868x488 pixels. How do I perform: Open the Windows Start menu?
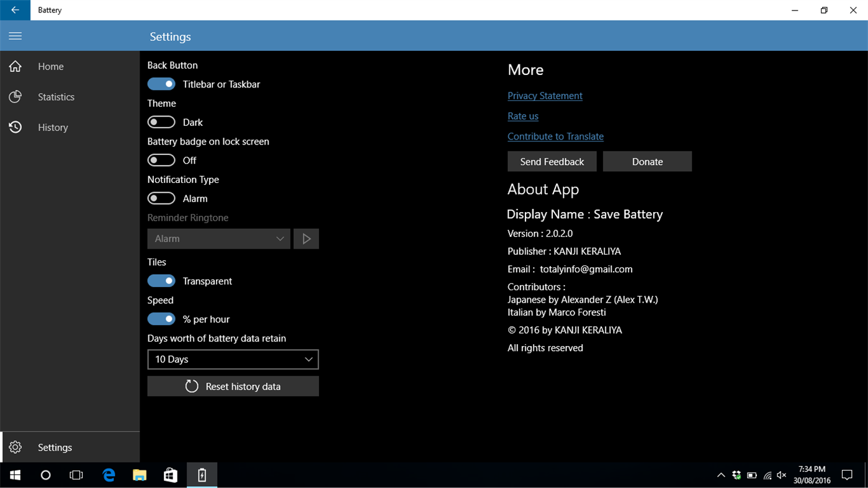[15, 475]
